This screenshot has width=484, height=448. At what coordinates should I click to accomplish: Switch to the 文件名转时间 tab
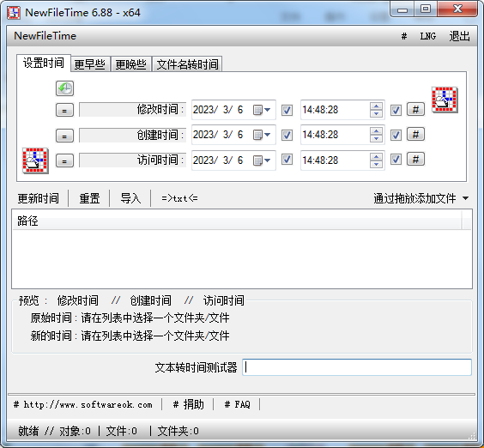coord(187,64)
